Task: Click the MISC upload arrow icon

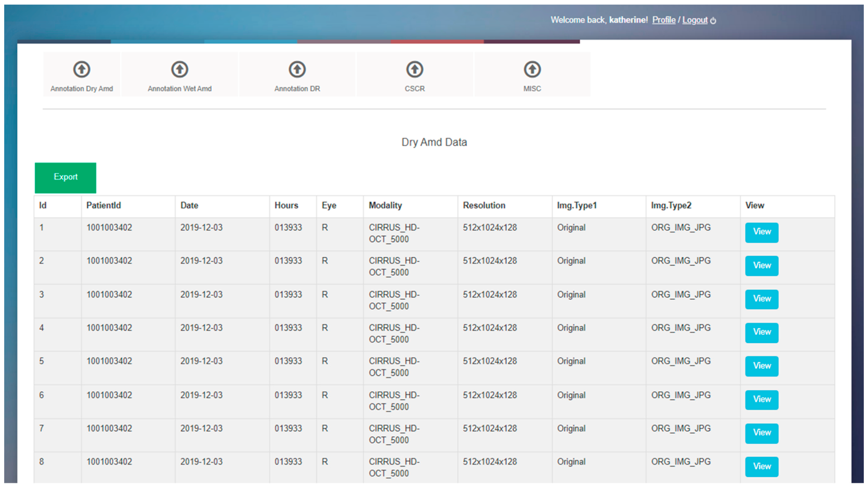Action: (x=532, y=69)
